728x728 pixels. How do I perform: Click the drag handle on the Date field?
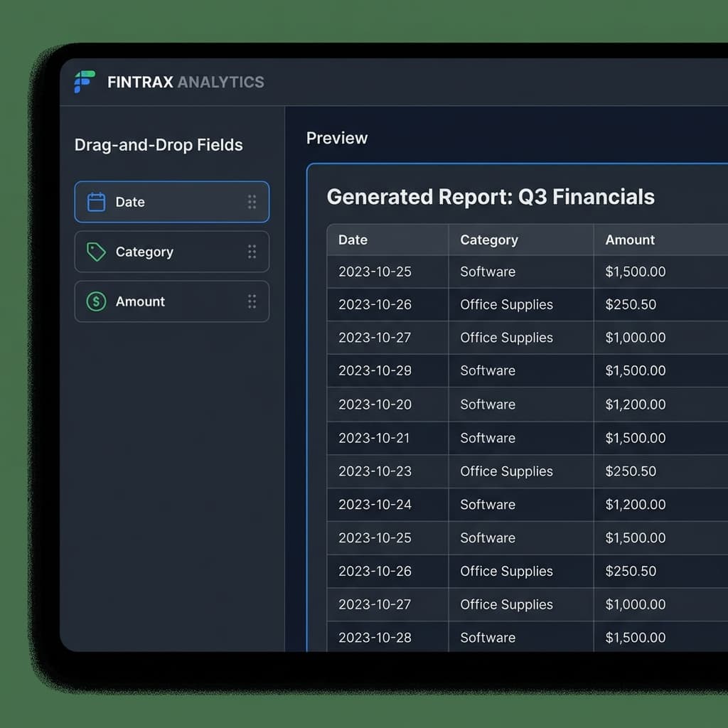coord(252,202)
